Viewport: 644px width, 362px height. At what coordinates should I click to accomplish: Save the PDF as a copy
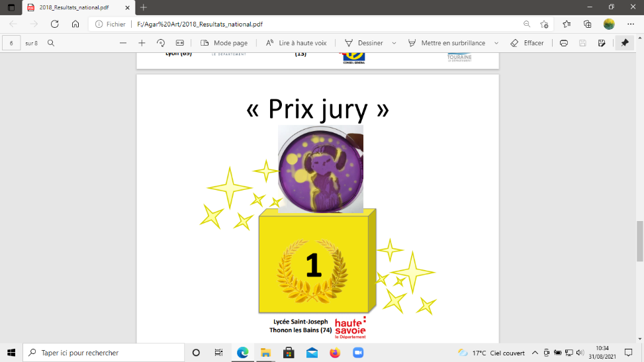click(602, 43)
